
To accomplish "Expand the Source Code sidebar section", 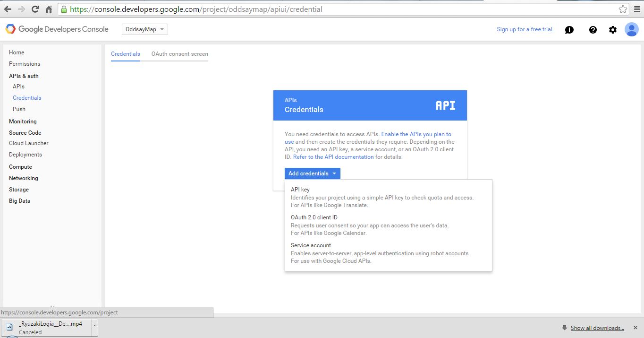I will click(x=25, y=133).
